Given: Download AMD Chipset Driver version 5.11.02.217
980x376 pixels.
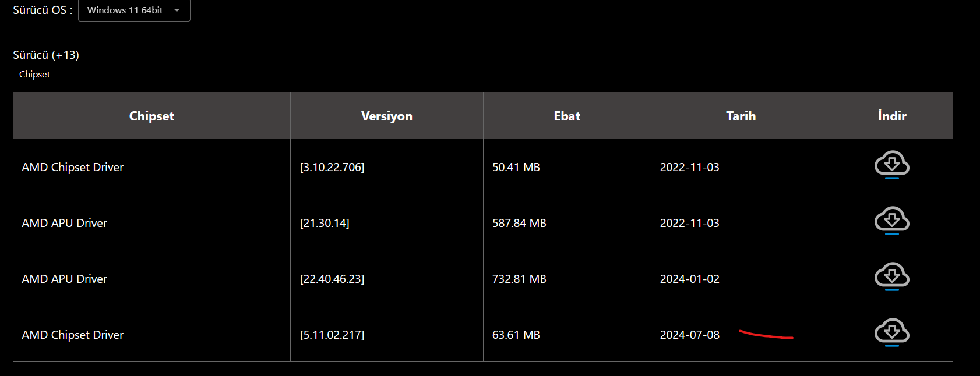Looking at the screenshot, I should (x=891, y=332).
